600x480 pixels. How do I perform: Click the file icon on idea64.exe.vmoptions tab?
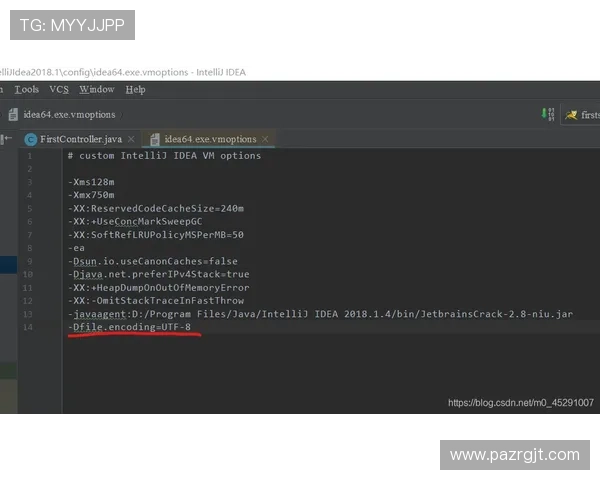[x=155, y=139]
